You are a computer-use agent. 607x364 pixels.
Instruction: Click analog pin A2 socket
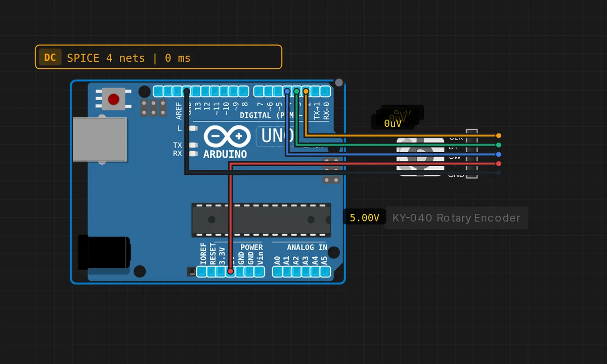[297, 271]
